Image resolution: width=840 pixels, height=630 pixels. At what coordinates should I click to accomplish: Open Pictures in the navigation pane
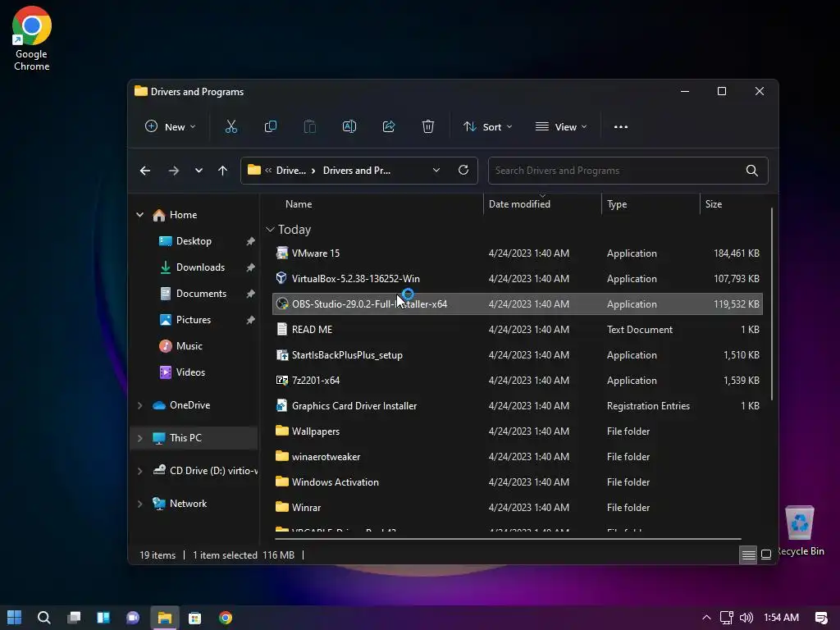tap(194, 320)
